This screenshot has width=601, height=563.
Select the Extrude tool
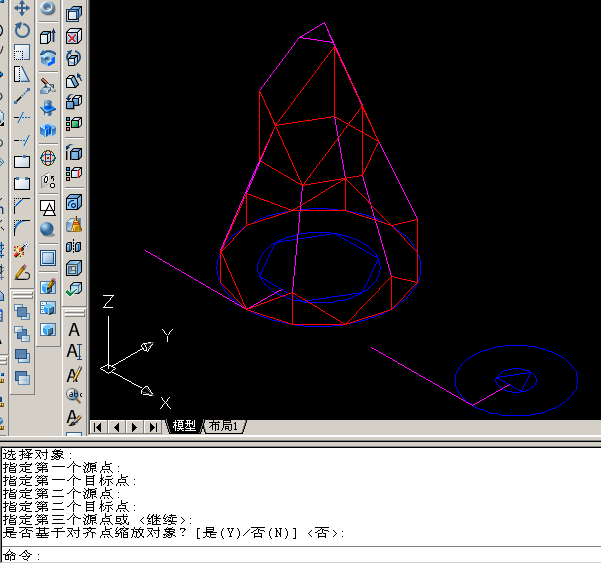(x=48, y=36)
